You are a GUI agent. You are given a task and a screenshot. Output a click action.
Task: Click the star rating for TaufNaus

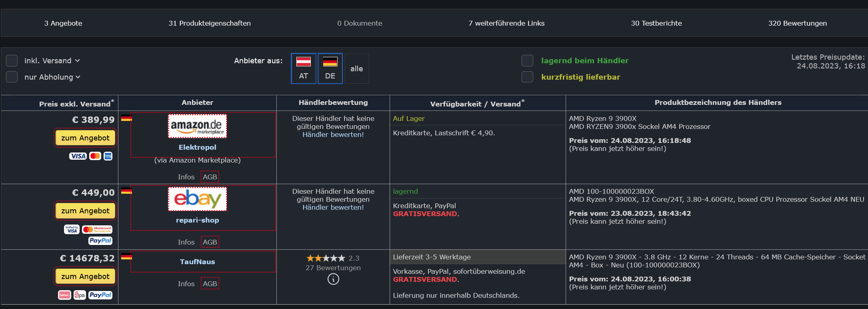[x=326, y=258]
